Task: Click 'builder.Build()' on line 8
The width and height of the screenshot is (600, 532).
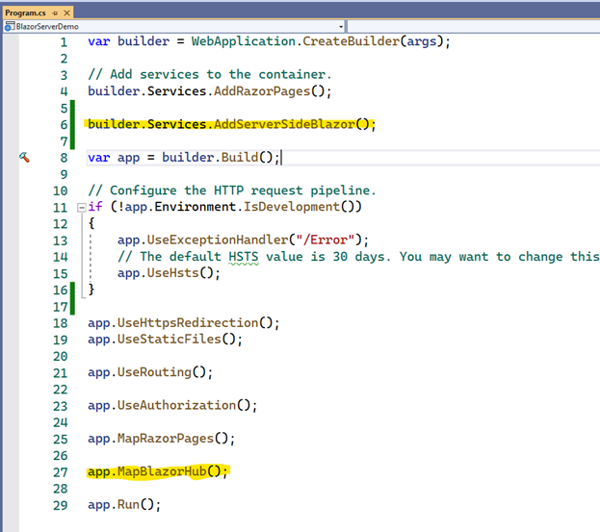Action: click(x=217, y=157)
